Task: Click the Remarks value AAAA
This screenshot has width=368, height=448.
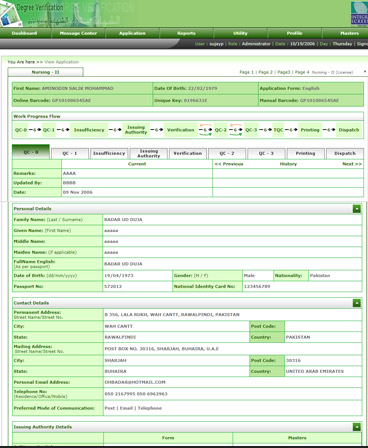Action: pyautogui.click(x=69, y=173)
